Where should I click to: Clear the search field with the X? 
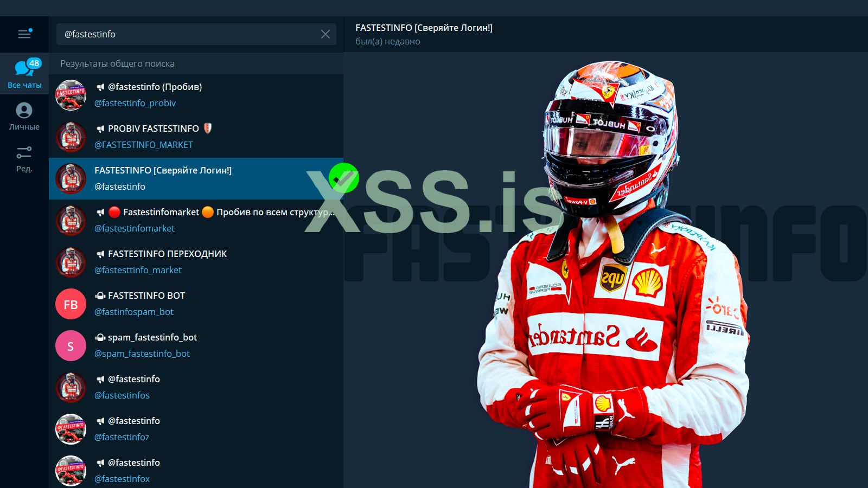(x=325, y=34)
